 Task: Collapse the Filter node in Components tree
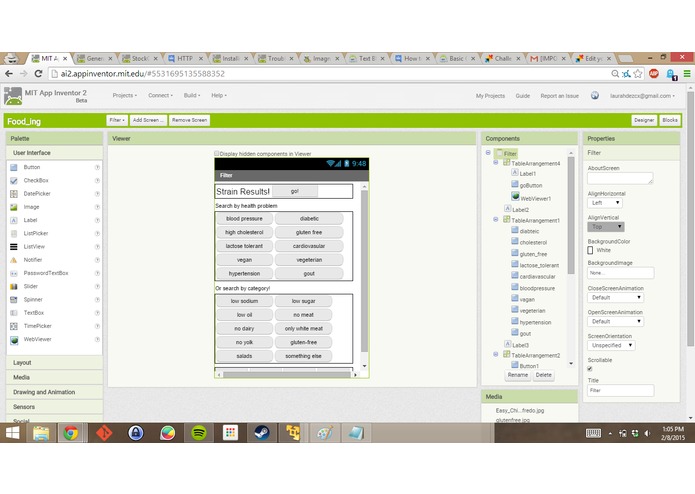coord(488,152)
